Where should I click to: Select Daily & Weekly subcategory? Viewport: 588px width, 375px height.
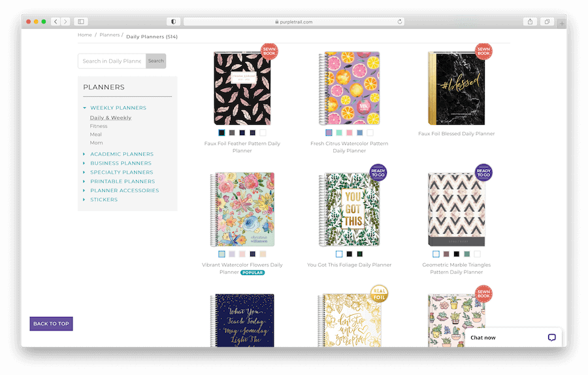pos(110,118)
